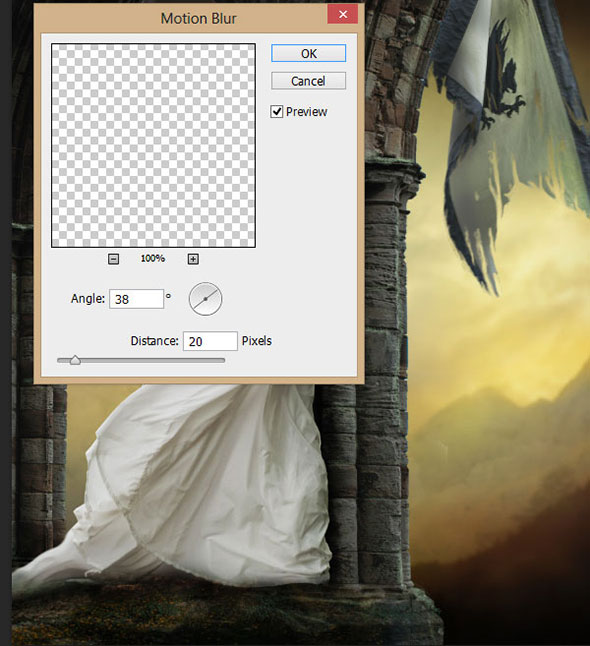Click into the Distance input field

coord(210,341)
